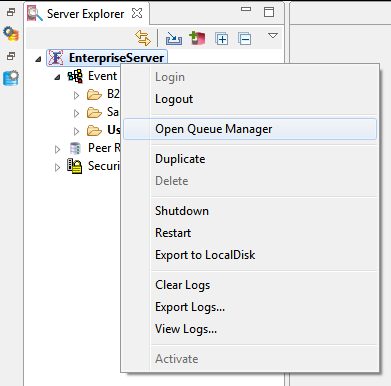This screenshot has width=391, height=386.
Task: Click the expand all plus icon
Action: pyautogui.click(x=222, y=39)
